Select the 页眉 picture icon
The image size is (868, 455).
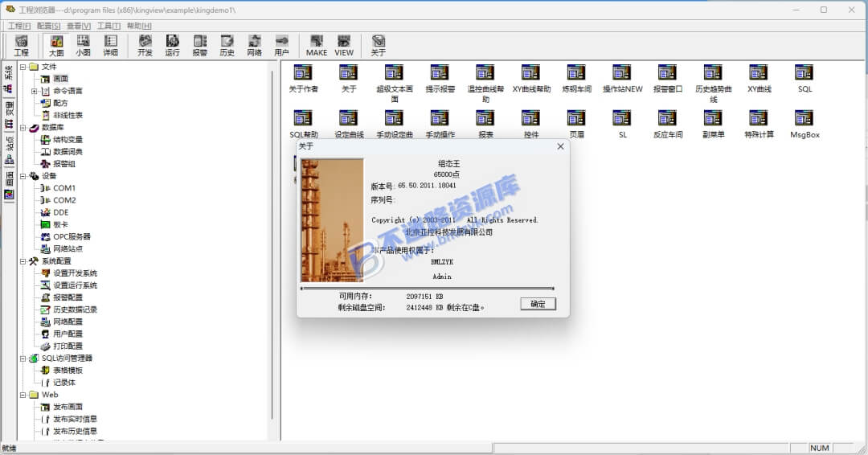click(x=577, y=124)
